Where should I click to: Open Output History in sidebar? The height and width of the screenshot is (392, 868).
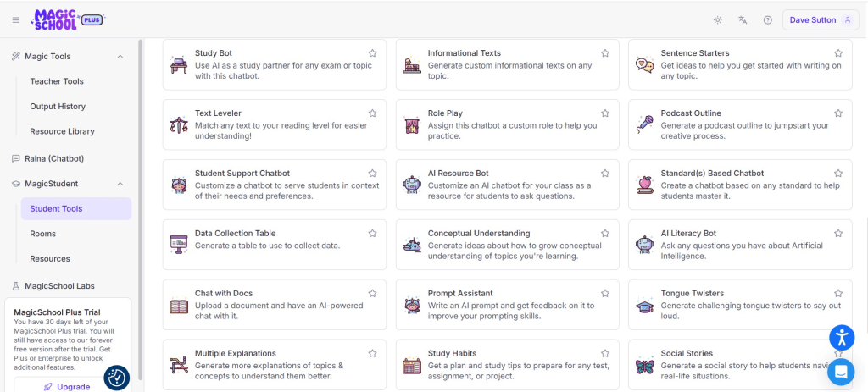tap(58, 107)
